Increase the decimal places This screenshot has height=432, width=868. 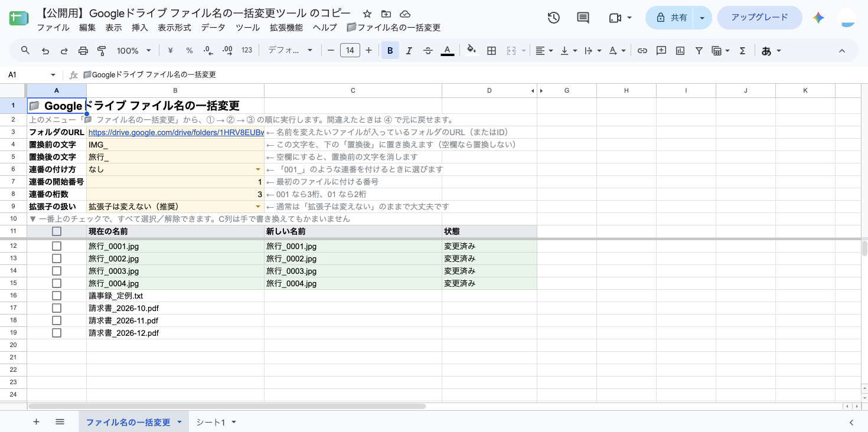point(227,51)
